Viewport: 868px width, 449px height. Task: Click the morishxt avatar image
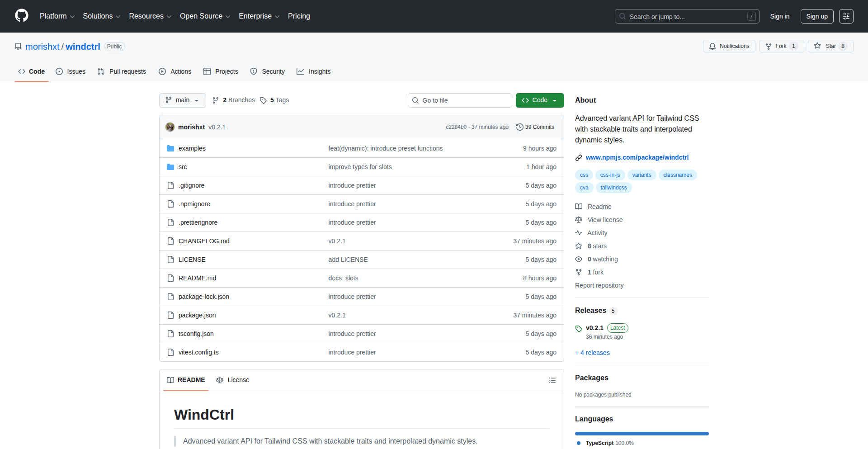pos(170,127)
